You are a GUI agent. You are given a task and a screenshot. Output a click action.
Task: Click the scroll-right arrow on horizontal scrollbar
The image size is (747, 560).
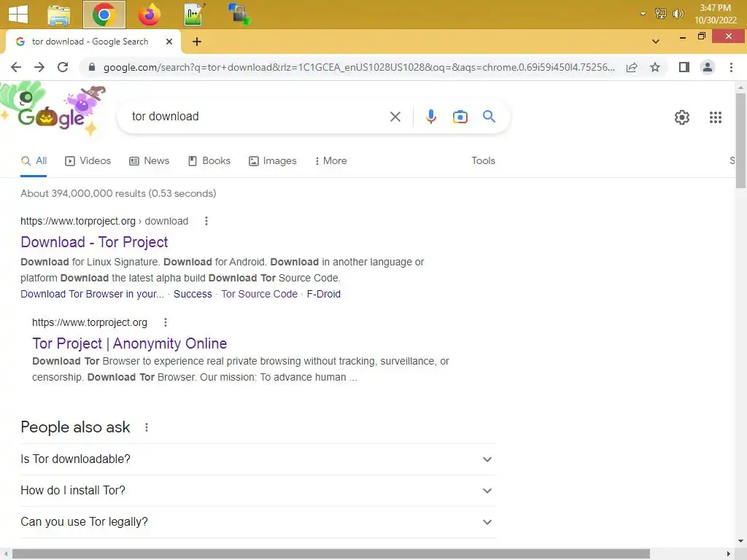[x=729, y=553]
